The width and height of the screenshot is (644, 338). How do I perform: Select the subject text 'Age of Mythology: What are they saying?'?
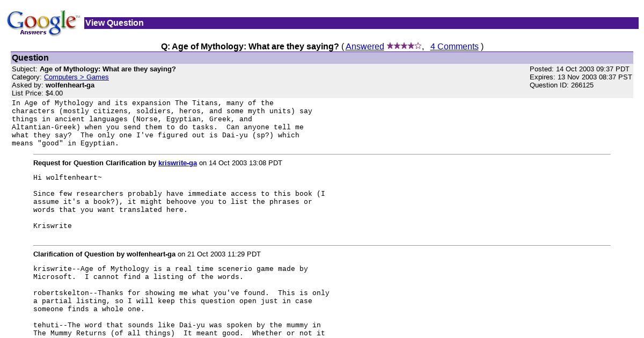(108, 69)
